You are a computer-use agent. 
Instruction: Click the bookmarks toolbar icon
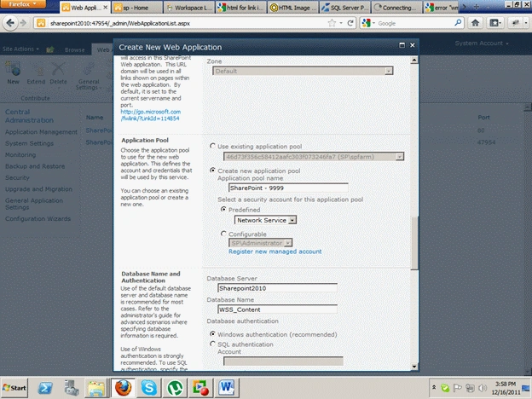(x=494, y=23)
